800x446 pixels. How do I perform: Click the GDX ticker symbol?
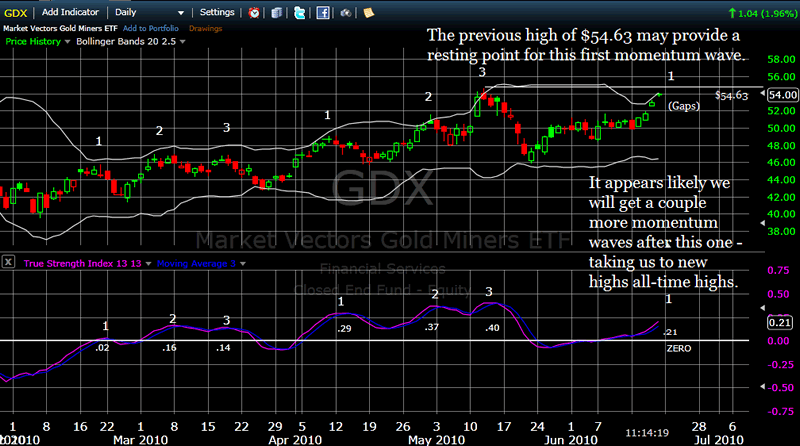(x=17, y=12)
